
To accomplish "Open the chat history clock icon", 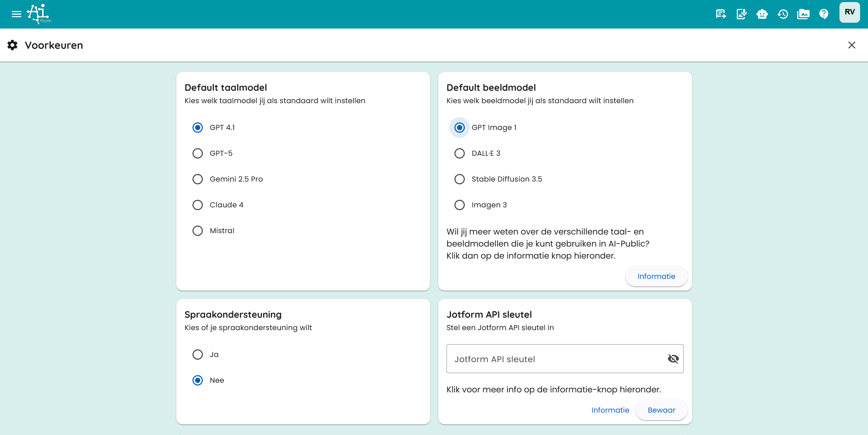I will 783,14.
